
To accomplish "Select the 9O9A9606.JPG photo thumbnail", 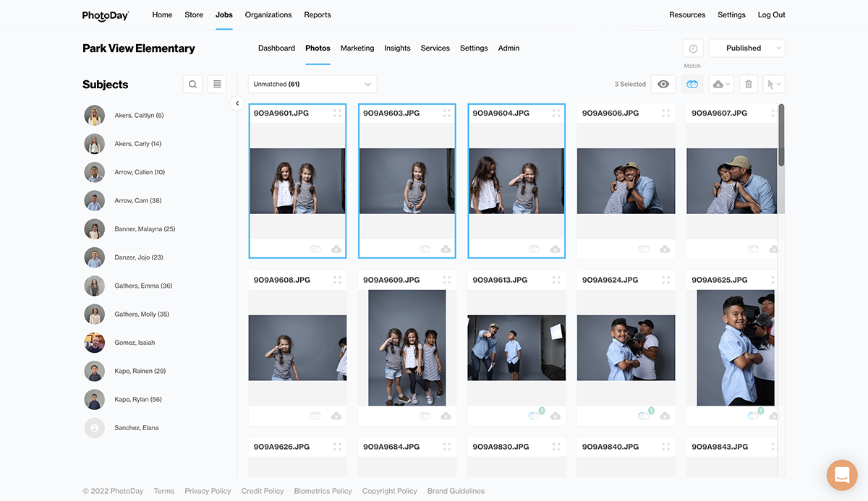I will pyautogui.click(x=626, y=181).
